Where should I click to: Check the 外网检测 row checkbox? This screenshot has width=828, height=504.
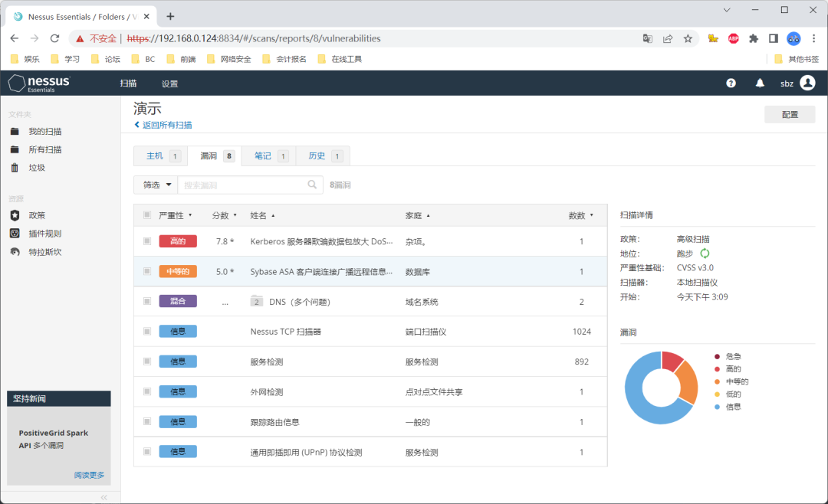147,391
